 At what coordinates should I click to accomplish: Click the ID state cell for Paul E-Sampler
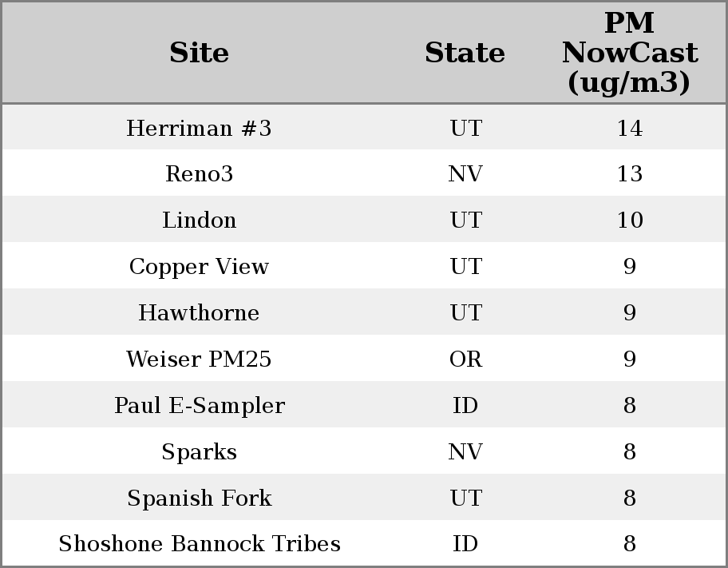(x=465, y=406)
